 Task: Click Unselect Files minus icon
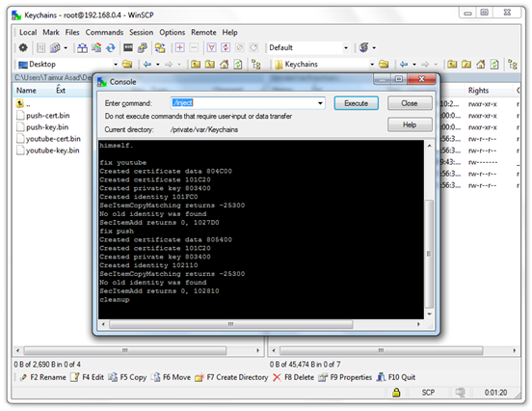coord(194,47)
